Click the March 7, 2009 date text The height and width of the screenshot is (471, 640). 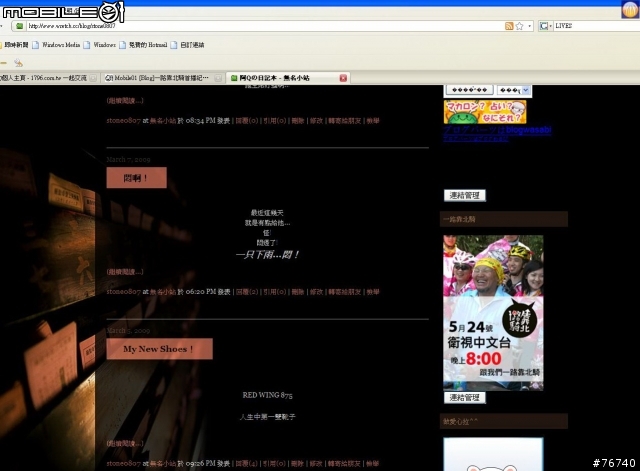click(x=128, y=160)
